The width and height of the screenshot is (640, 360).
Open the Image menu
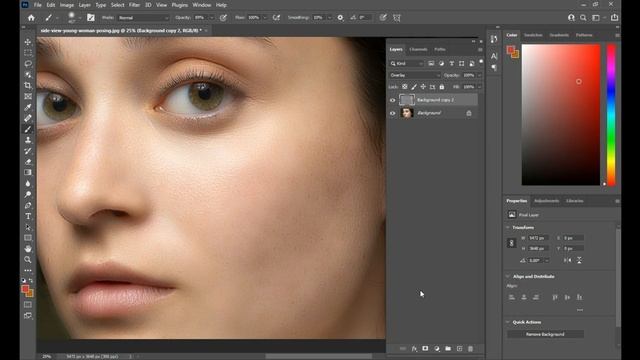(x=67, y=5)
